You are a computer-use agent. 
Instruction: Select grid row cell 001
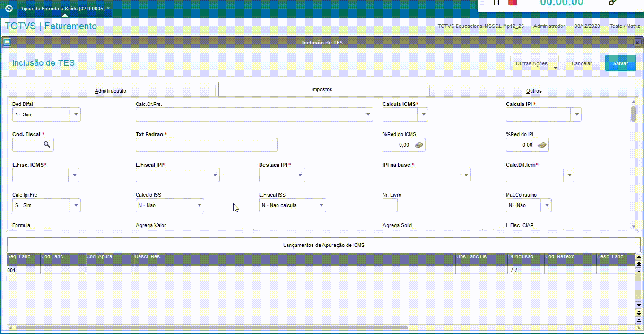tap(23, 270)
